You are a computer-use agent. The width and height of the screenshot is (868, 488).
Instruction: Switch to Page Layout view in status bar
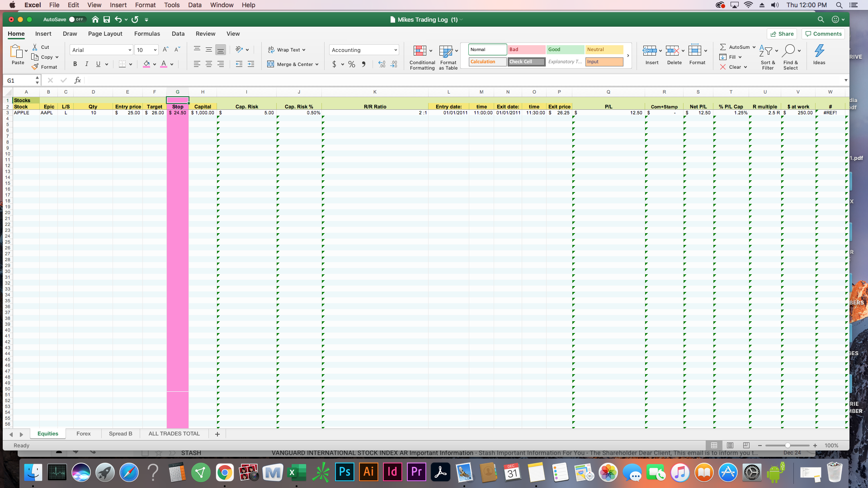[730, 446]
